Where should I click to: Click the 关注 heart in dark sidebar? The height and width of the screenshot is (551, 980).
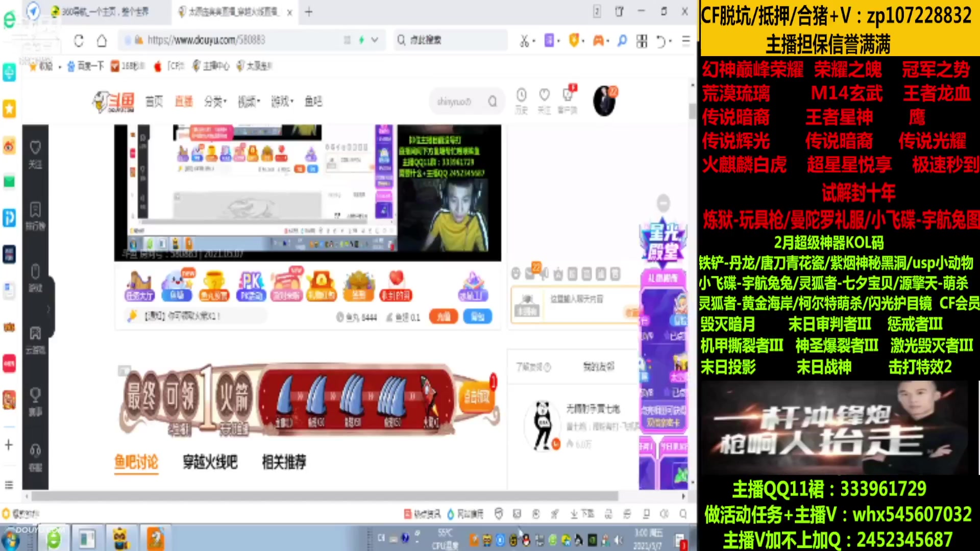click(35, 155)
